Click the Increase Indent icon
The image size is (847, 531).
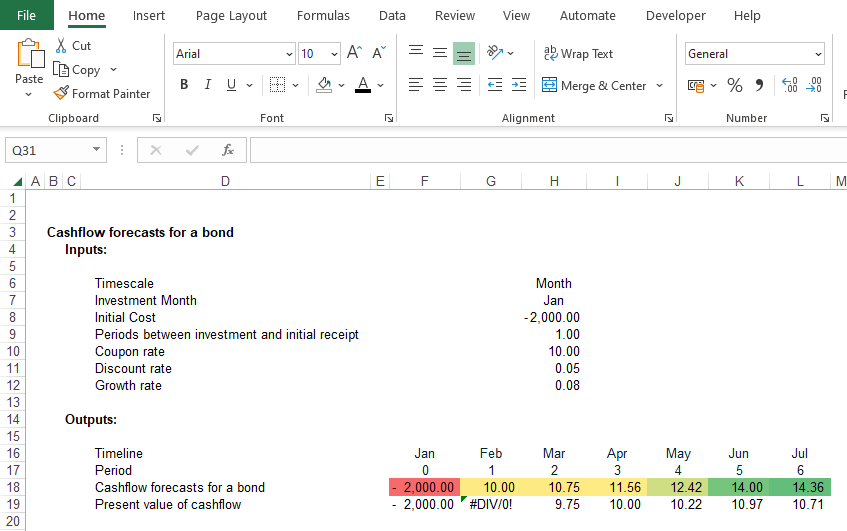click(x=519, y=86)
